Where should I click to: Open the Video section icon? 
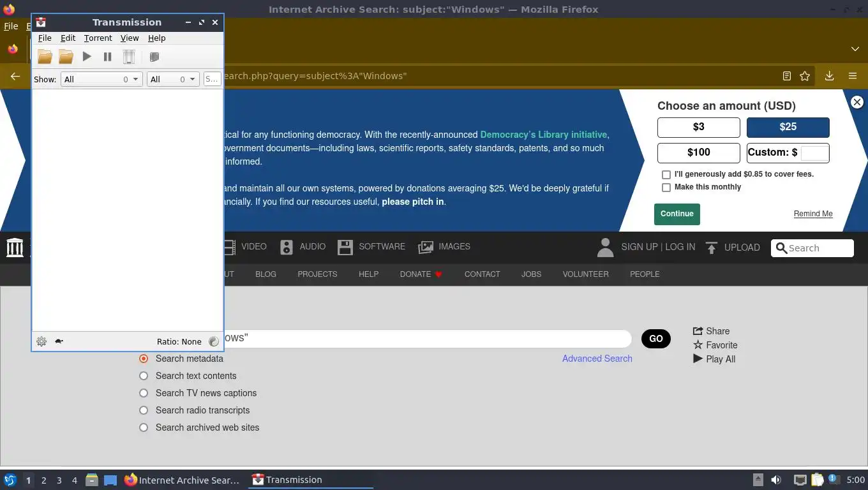pyautogui.click(x=229, y=247)
